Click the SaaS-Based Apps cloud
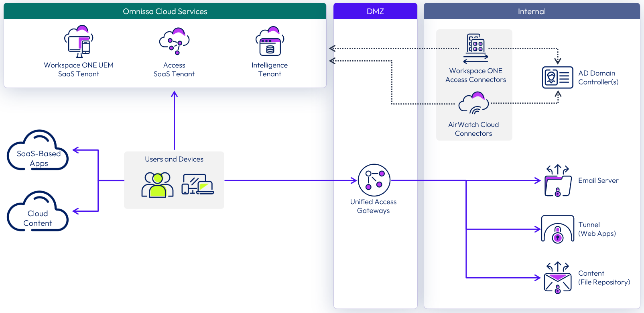 tap(38, 151)
